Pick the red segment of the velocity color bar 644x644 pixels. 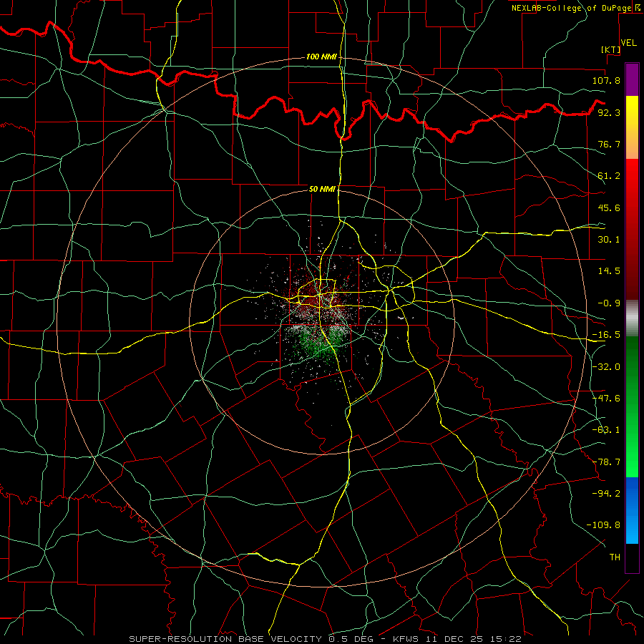click(x=632, y=229)
